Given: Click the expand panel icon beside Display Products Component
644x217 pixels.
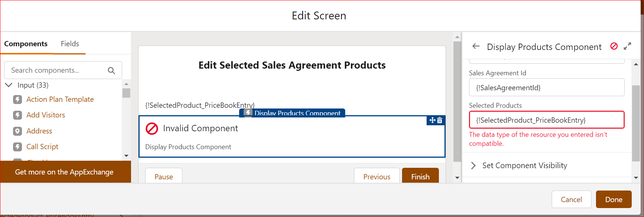Looking at the screenshot, I should click(628, 46).
